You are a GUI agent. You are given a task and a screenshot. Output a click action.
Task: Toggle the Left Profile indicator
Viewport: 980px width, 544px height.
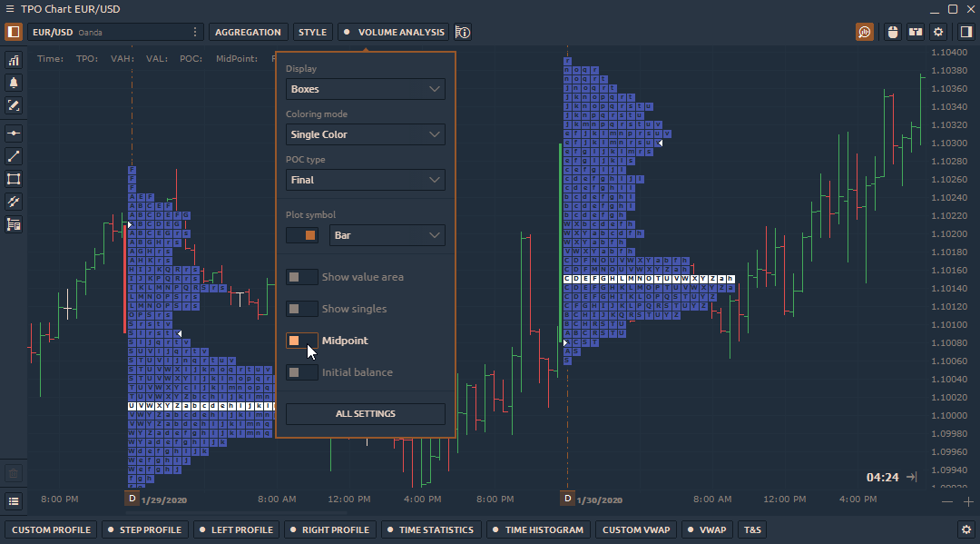[236, 529]
